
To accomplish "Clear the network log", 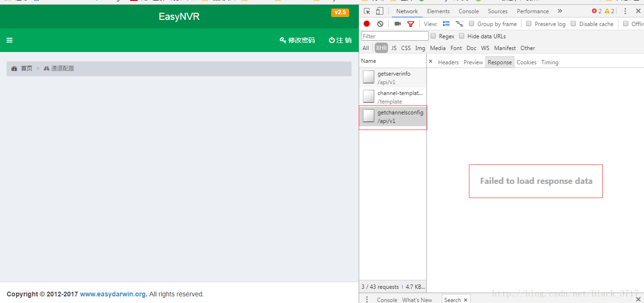I will click(x=380, y=24).
